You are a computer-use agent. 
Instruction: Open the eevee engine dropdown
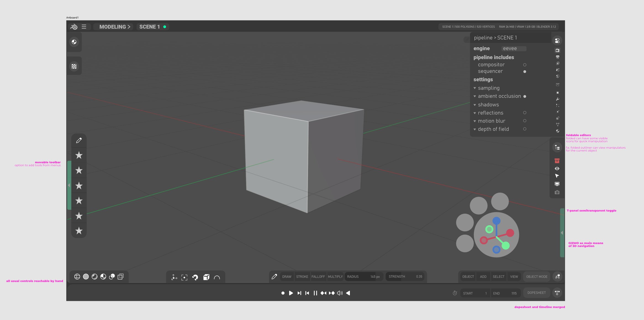514,49
